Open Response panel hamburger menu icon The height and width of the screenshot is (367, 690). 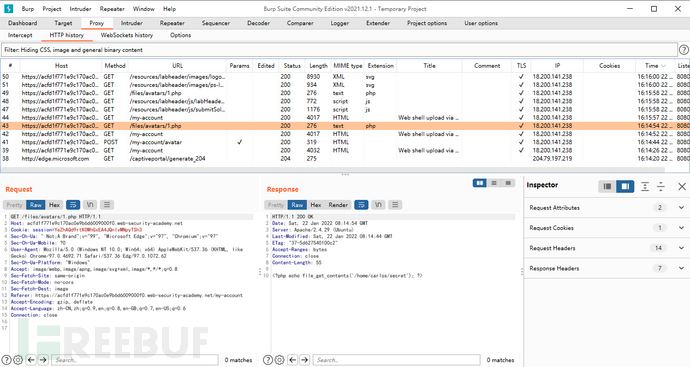click(x=395, y=205)
